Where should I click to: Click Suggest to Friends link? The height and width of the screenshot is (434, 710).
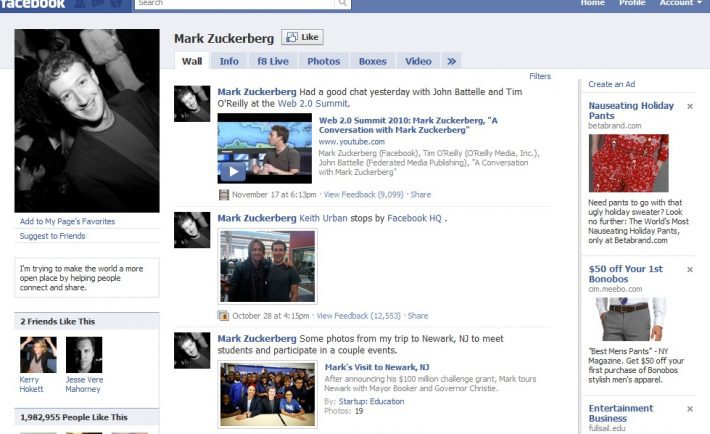click(53, 236)
